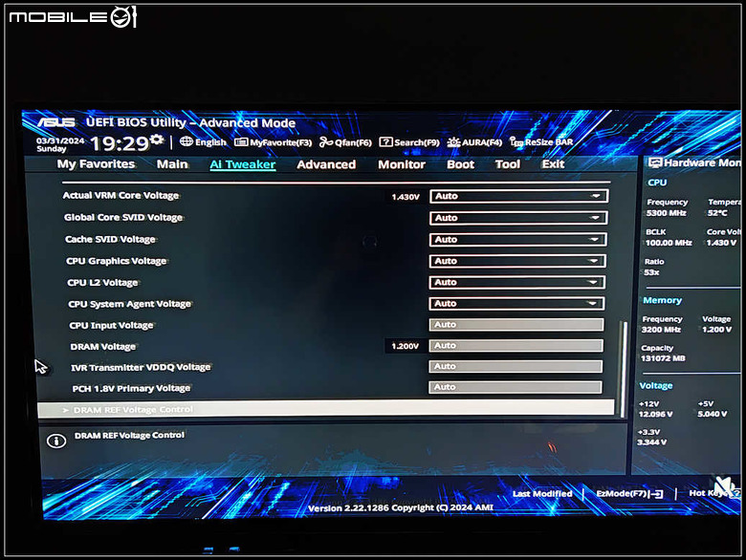Click IVR Transmitter VDDQ Voltage field
746x560 pixels.
516,366
